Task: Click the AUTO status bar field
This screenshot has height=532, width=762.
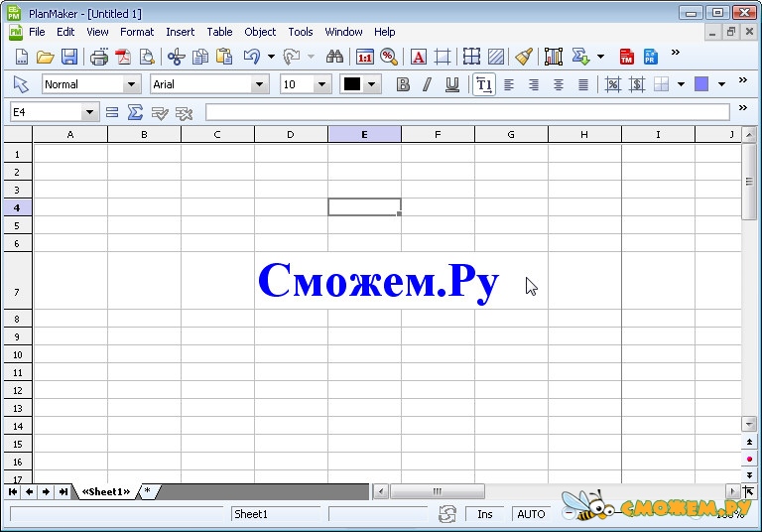Action: (531, 514)
